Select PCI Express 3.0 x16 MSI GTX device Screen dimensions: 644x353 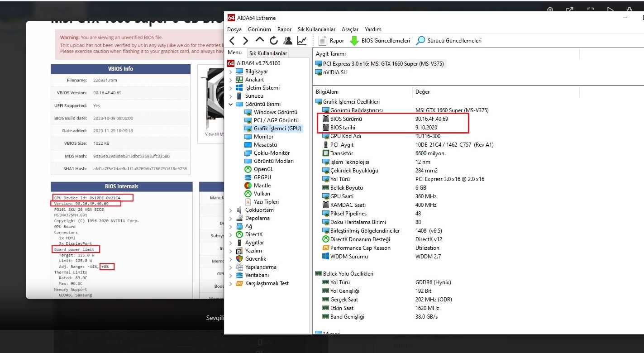click(x=380, y=64)
